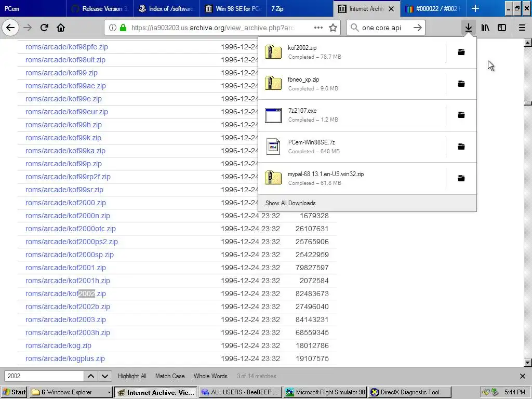Open containing folder for 7z2107.exe
532x399 pixels.
coord(461,115)
